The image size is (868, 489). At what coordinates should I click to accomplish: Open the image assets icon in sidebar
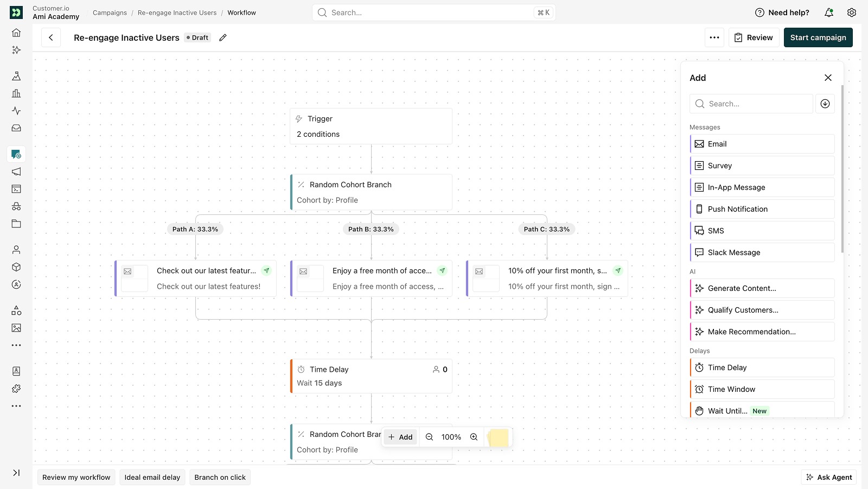tap(16, 328)
